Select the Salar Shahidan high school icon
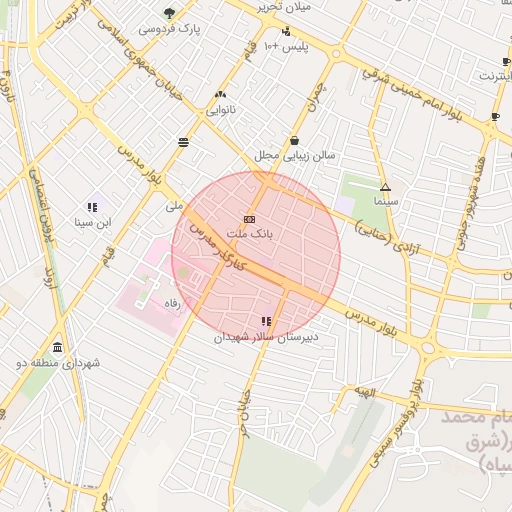Viewport: 512px width, 512px height. pyautogui.click(x=266, y=322)
